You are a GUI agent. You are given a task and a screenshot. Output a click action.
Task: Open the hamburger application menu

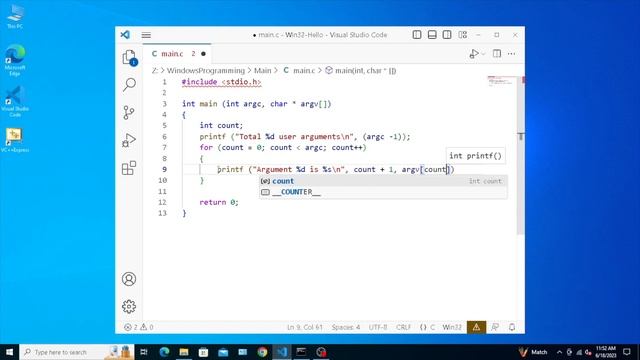pyautogui.click(x=146, y=35)
